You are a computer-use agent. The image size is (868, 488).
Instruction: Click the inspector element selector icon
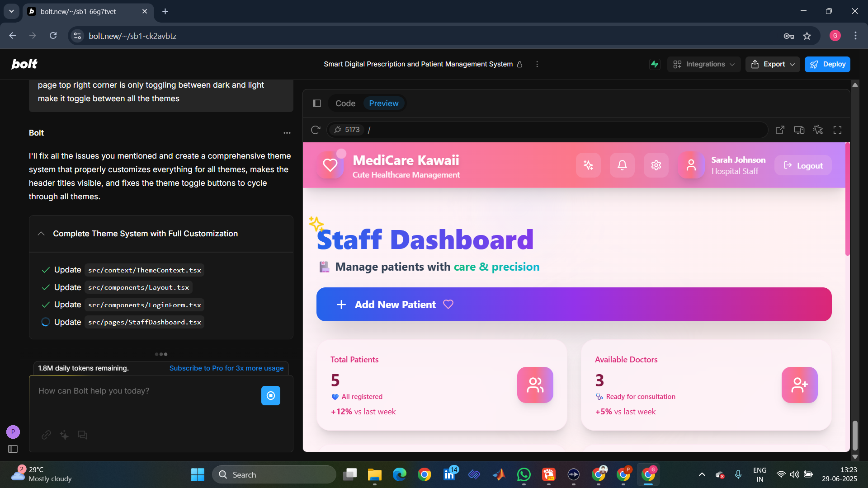(x=818, y=130)
